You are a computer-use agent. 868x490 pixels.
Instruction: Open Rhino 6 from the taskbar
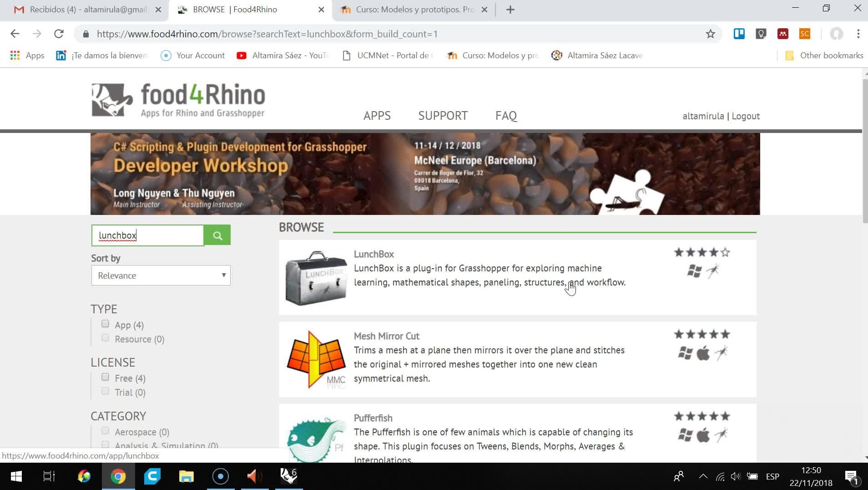tap(288, 476)
